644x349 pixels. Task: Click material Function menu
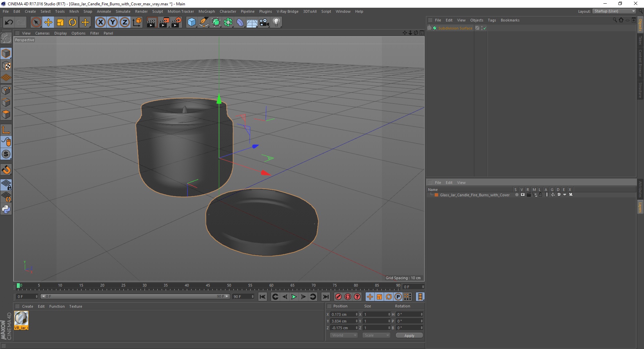(57, 306)
